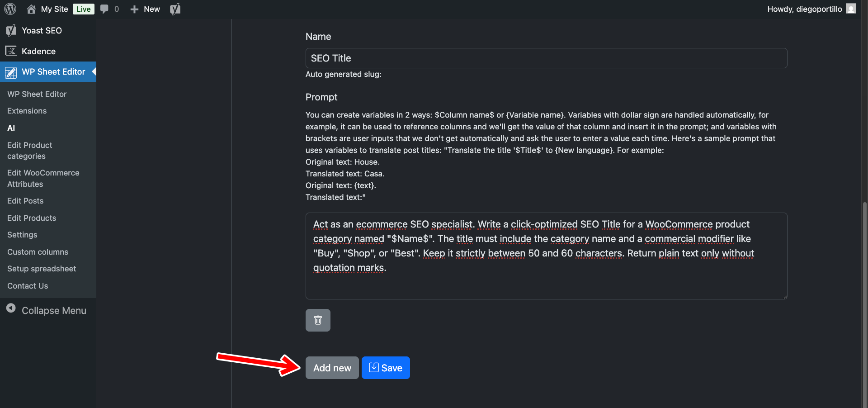Open Edit WooCommerce Attributes page
The image size is (868, 408).
(x=43, y=178)
